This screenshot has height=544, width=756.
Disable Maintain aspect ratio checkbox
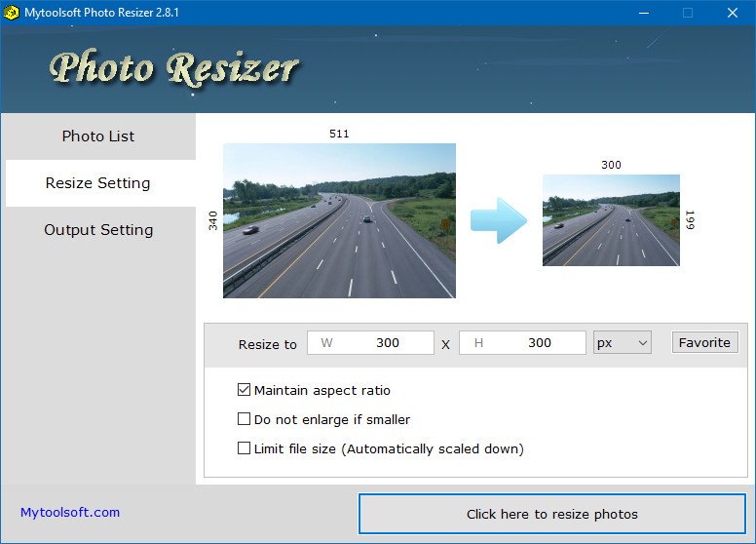[x=244, y=390]
